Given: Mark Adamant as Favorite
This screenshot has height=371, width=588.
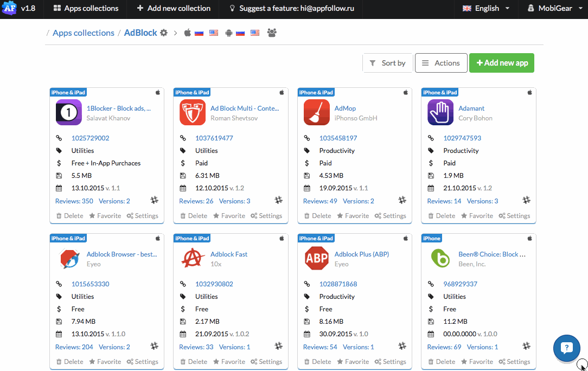Looking at the screenshot, I should pyautogui.click(x=476, y=216).
